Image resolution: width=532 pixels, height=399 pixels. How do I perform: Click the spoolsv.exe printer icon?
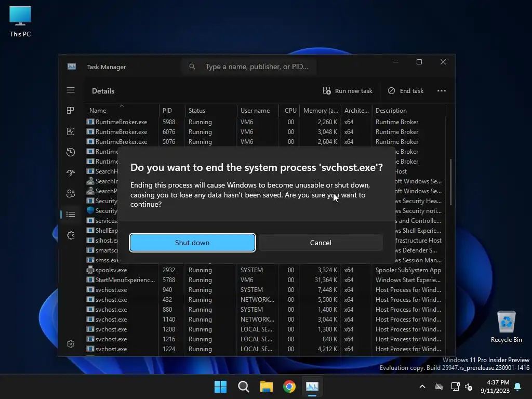point(90,270)
